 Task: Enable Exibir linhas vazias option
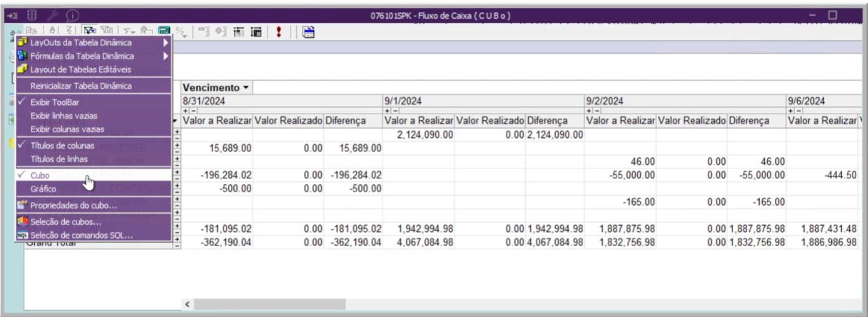coord(93,116)
